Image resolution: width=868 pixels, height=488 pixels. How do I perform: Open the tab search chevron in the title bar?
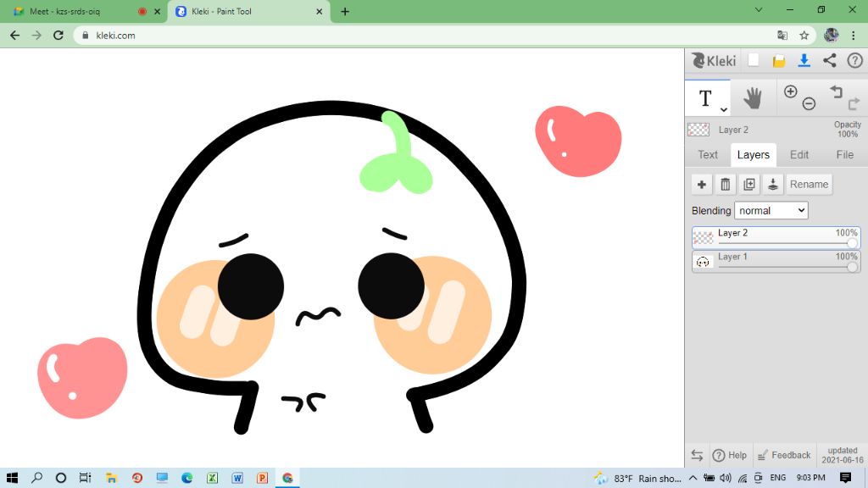(759, 10)
